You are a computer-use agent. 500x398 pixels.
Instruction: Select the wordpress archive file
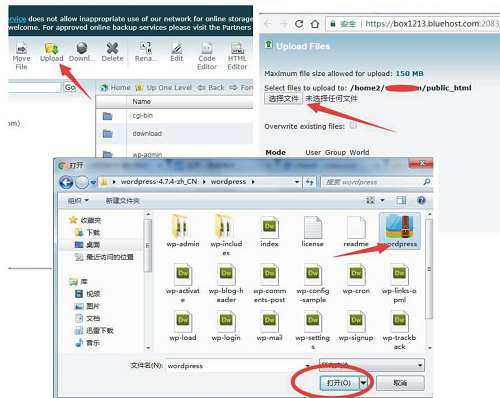pos(399,231)
